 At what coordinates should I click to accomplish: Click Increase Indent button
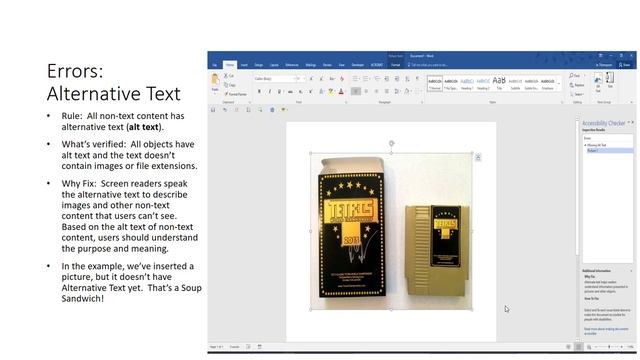[397, 79]
